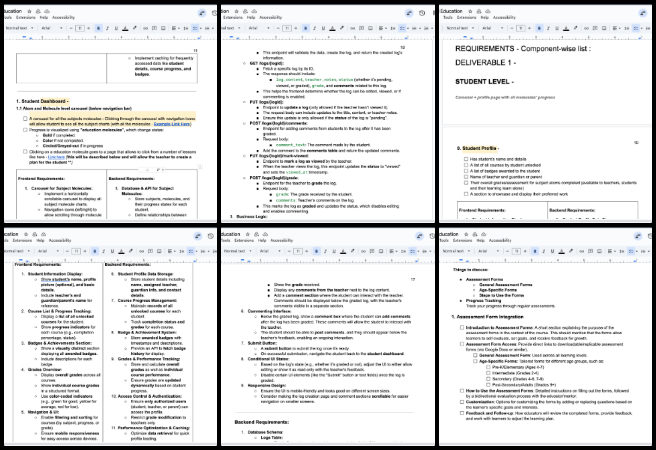The width and height of the screenshot is (656, 450).
Task: Decrease font size in GET logs endpoint document
Action: point(277,28)
